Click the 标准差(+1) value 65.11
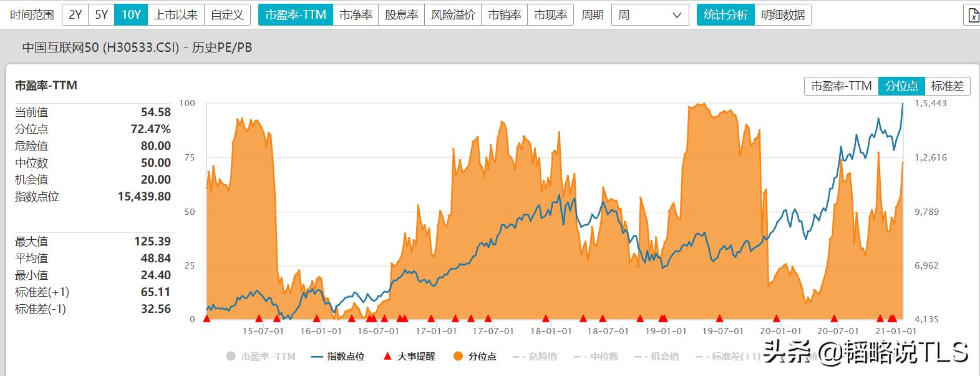 156,292
